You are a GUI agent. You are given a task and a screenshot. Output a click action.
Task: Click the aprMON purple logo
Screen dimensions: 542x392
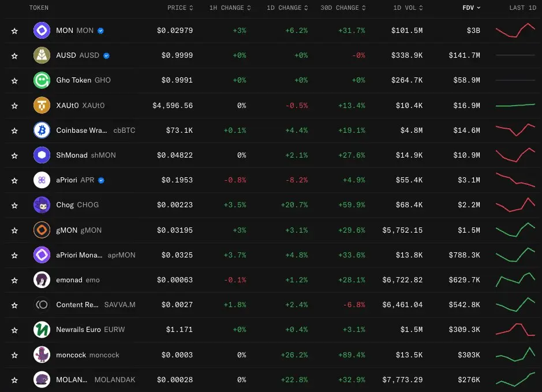coord(42,255)
